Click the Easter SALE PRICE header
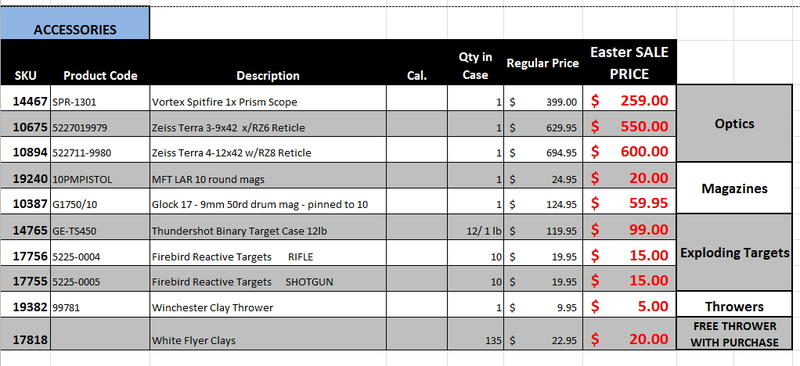 (630, 63)
